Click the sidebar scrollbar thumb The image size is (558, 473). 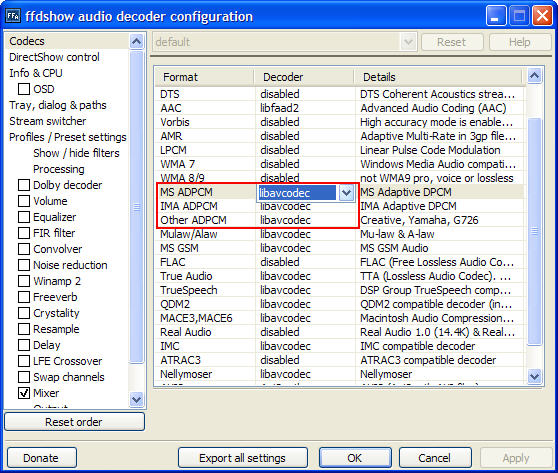(137, 207)
